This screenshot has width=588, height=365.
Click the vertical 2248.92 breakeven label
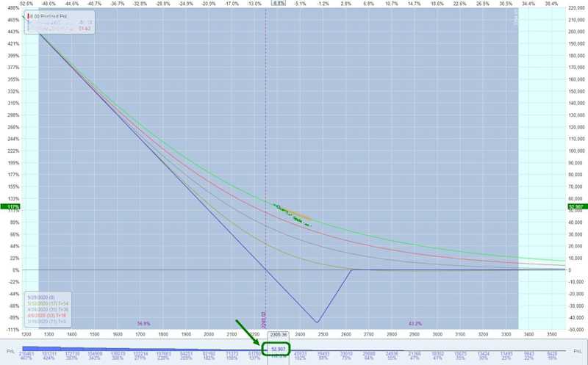point(263,319)
